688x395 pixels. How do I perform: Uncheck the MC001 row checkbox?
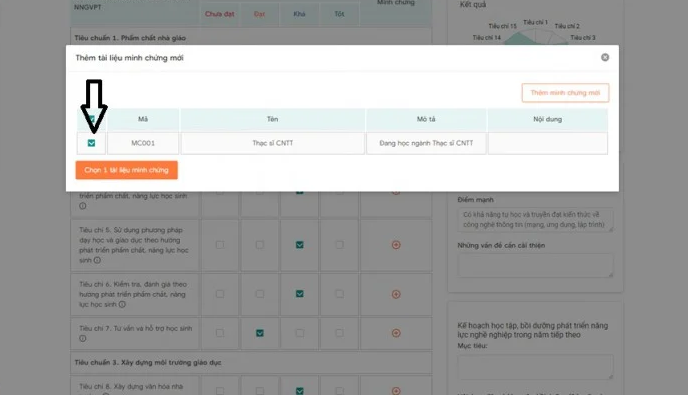[91, 143]
